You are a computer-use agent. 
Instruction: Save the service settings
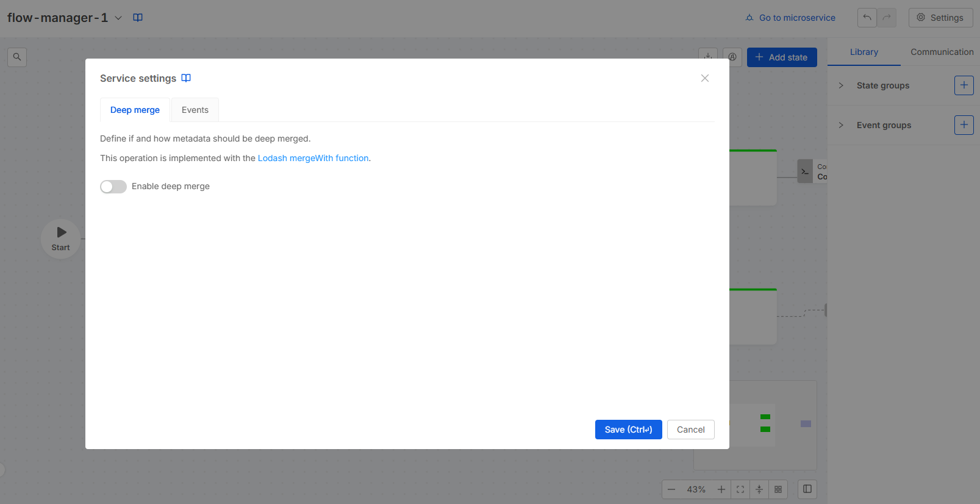[629, 430]
